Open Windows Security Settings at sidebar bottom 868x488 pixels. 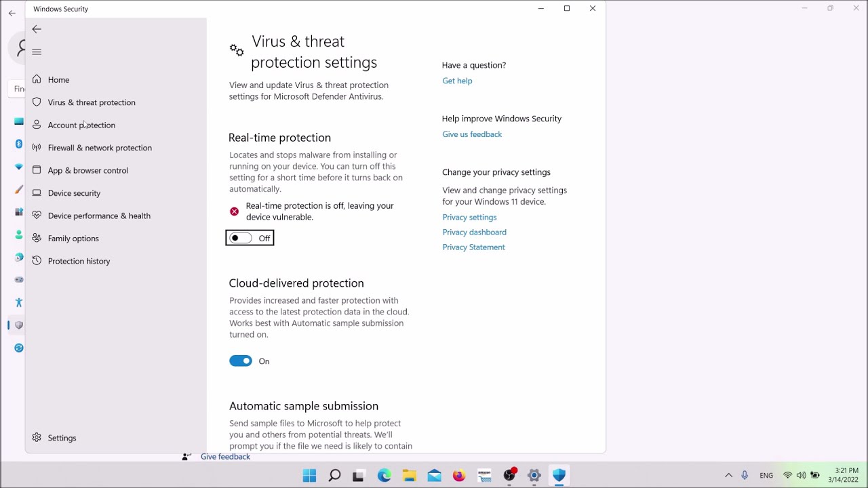click(62, 438)
